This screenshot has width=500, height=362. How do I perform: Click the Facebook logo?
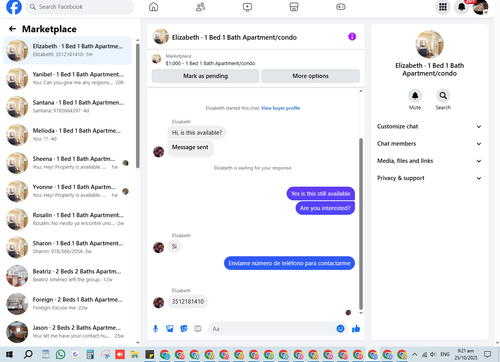click(14, 7)
